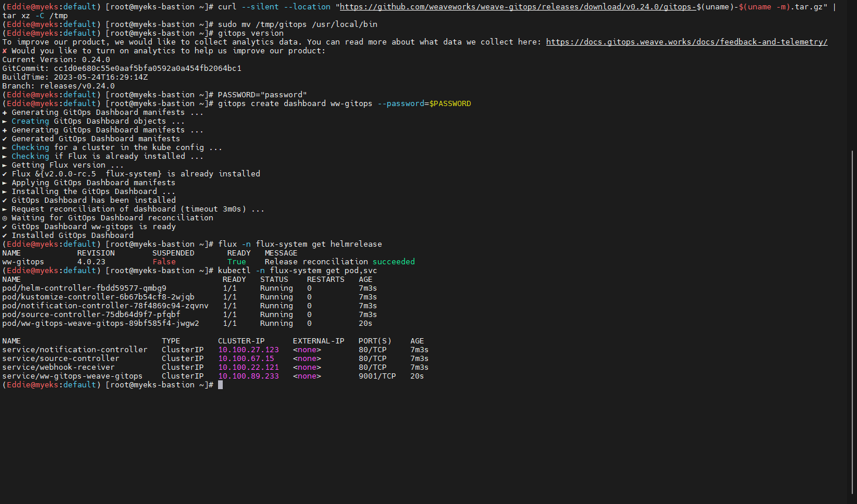
Task: Click 'Request reconciliation of dashboard' line
Action: pos(134,209)
